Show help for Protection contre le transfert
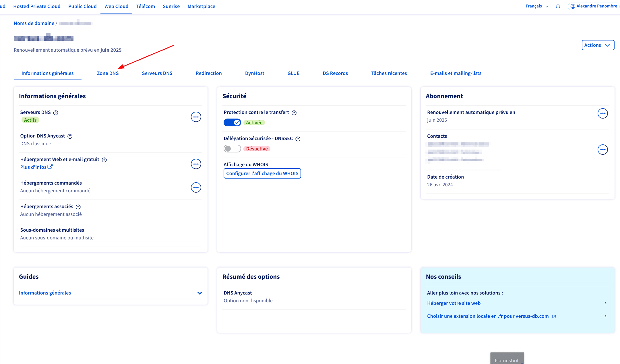Image resolution: width=620 pixels, height=364 pixels. point(294,113)
